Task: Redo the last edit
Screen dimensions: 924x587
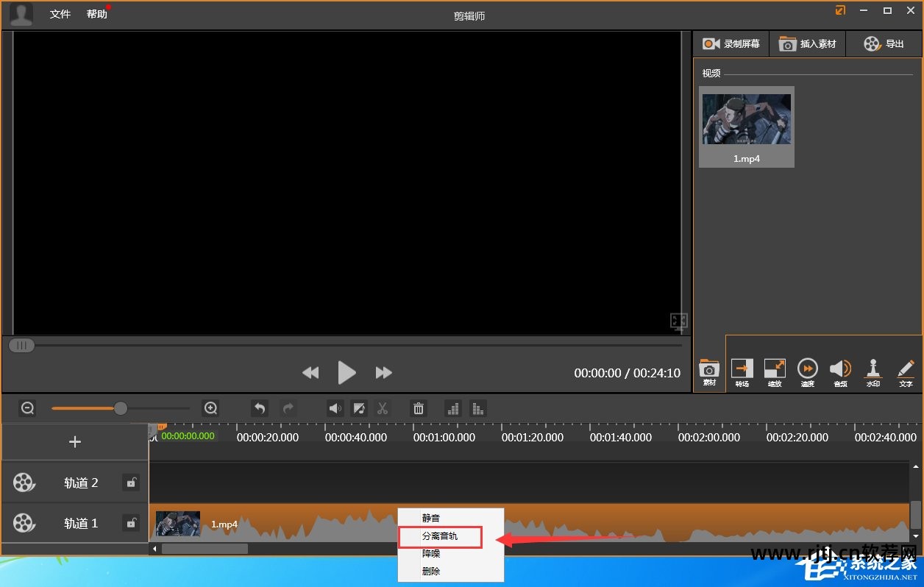Action: [x=288, y=408]
